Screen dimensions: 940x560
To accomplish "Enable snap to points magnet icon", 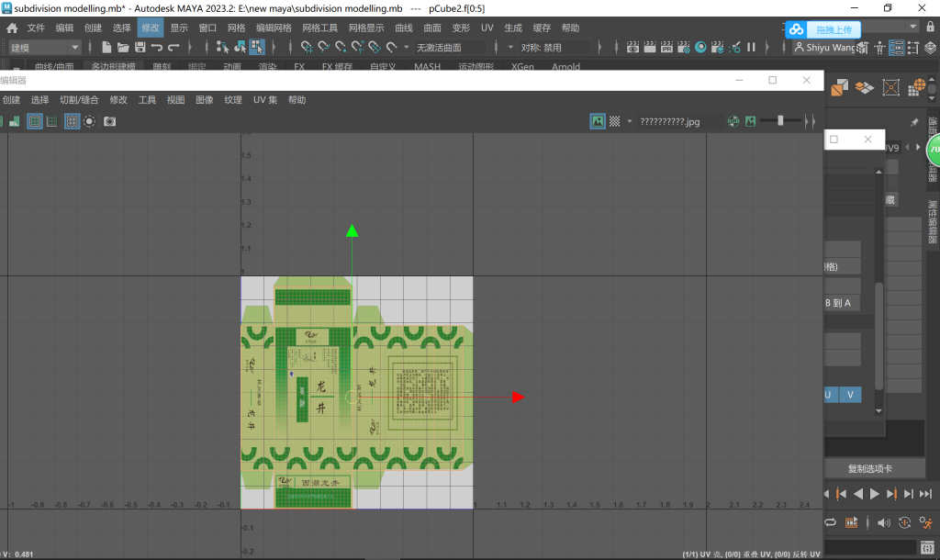I will coord(341,48).
